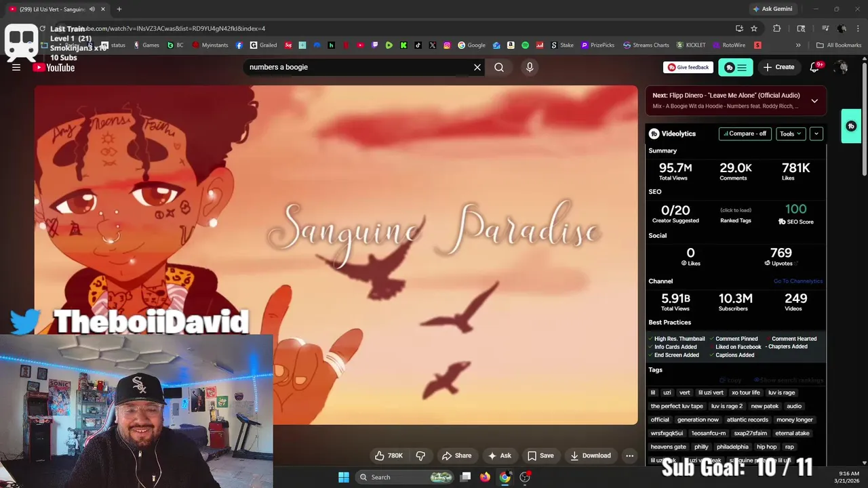Screen dimensions: 868x488
Task: Expand the Next up playlist chevron
Action: click(x=814, y=101)
